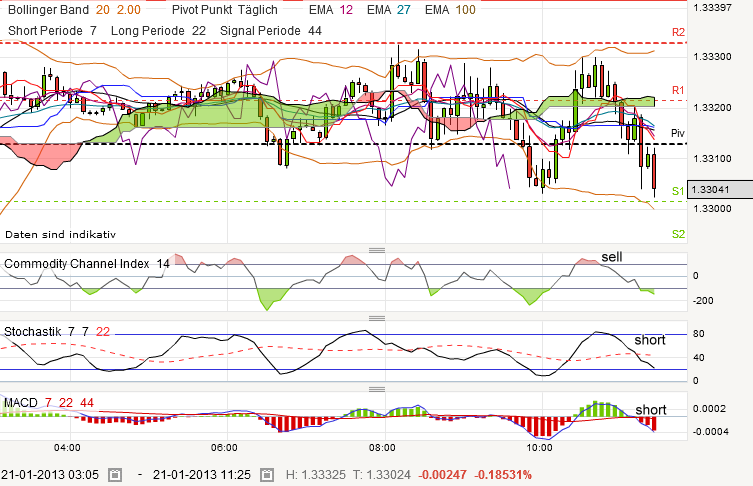Screen dimensions: 753x486
Task: Click the 1.33100 price axis label
Action: coord(712,158)
